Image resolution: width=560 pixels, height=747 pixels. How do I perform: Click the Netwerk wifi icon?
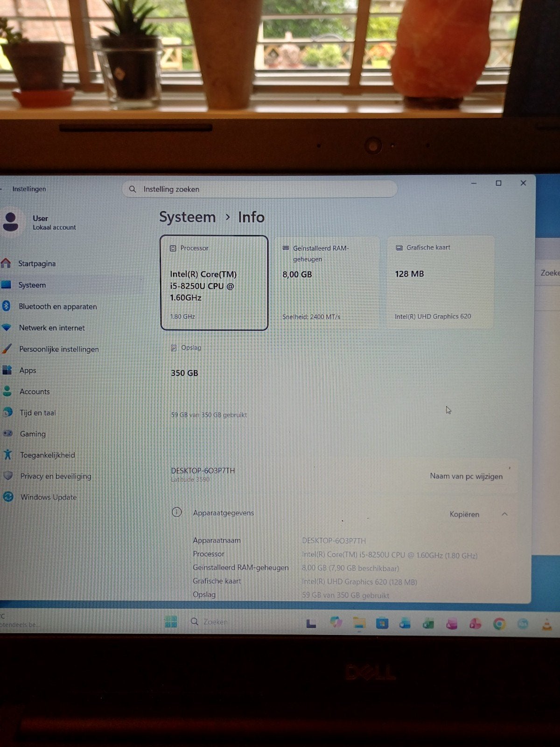(x=7, y=327)
